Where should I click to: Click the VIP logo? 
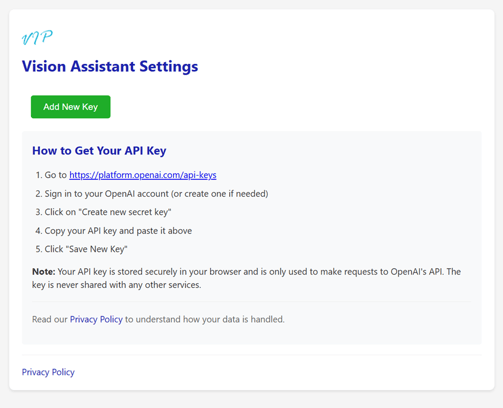37,37
